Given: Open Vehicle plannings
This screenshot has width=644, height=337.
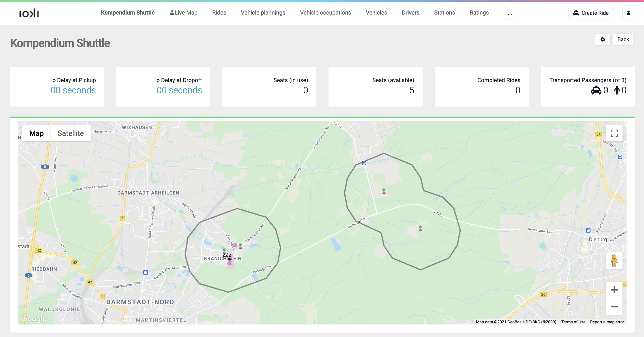Looking at the screenshot, I should point(263,13).
